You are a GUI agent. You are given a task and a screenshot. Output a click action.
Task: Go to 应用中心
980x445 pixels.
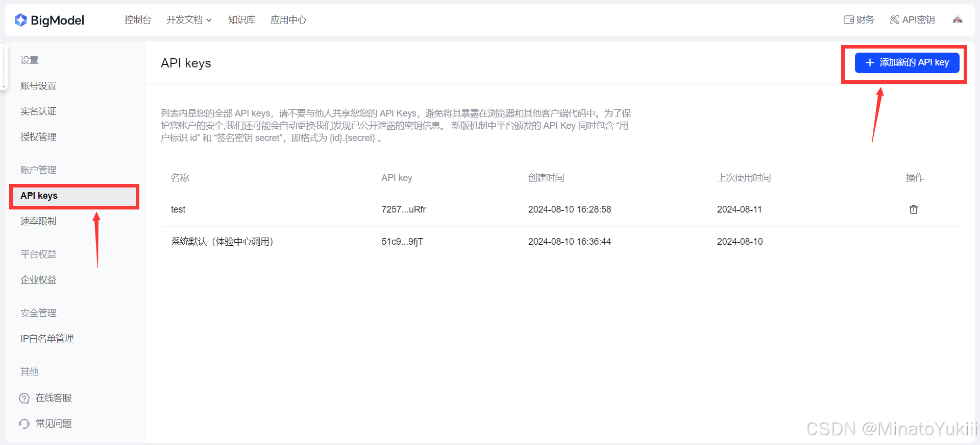click(288, 20)
